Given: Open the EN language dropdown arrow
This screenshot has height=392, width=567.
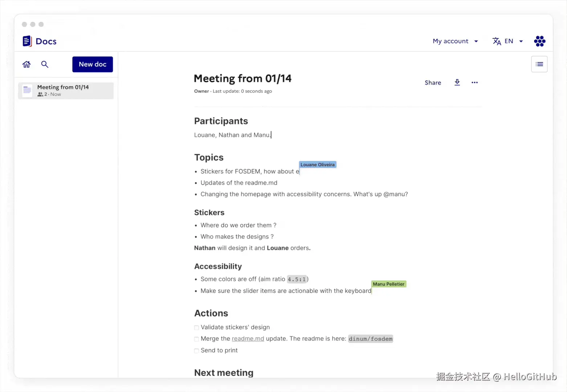Looking at the screenshot, I should (x=521, y=41).
